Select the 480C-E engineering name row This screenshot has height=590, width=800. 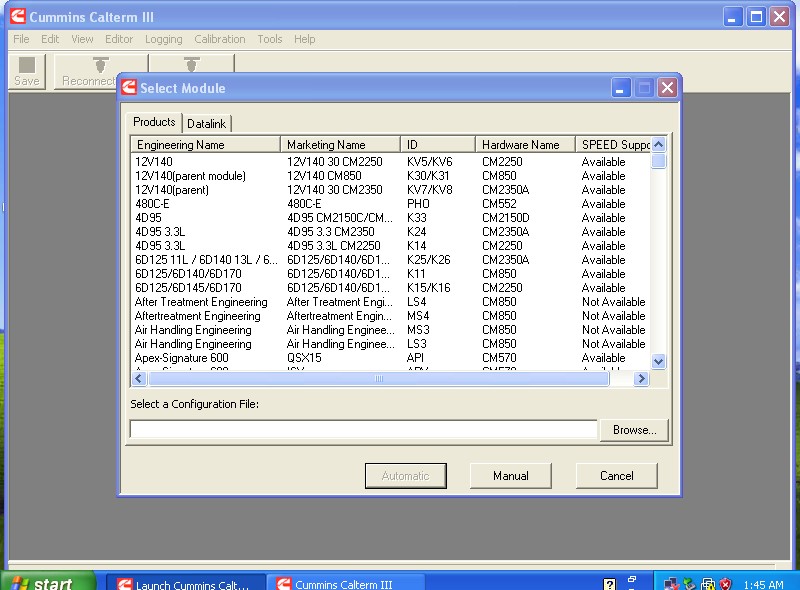390,204
